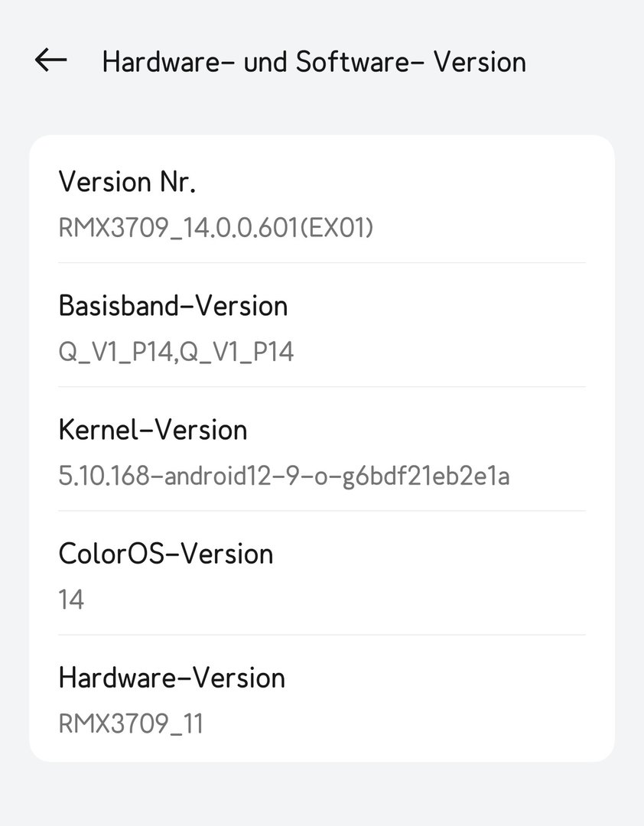The height and width of the screenshot is (826, 644).
Task: Tap the "RMX3709_11" hardware value
Action: coord(131,724)
